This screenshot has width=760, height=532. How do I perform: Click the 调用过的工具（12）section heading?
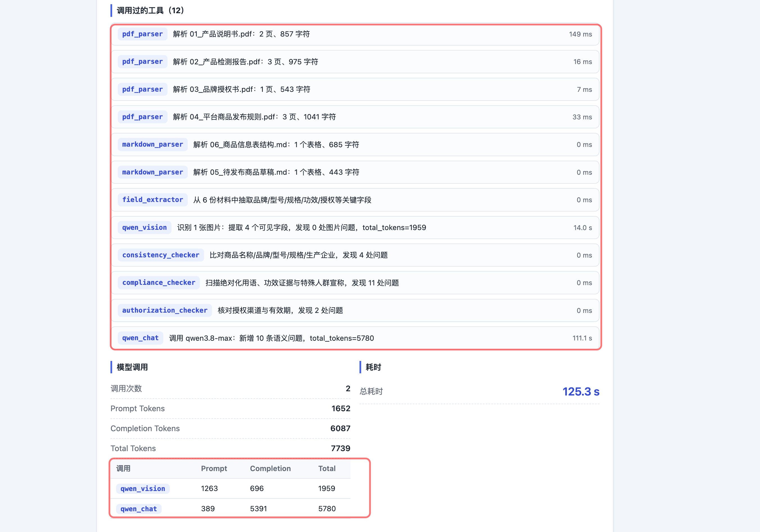(x=151, y=11)
